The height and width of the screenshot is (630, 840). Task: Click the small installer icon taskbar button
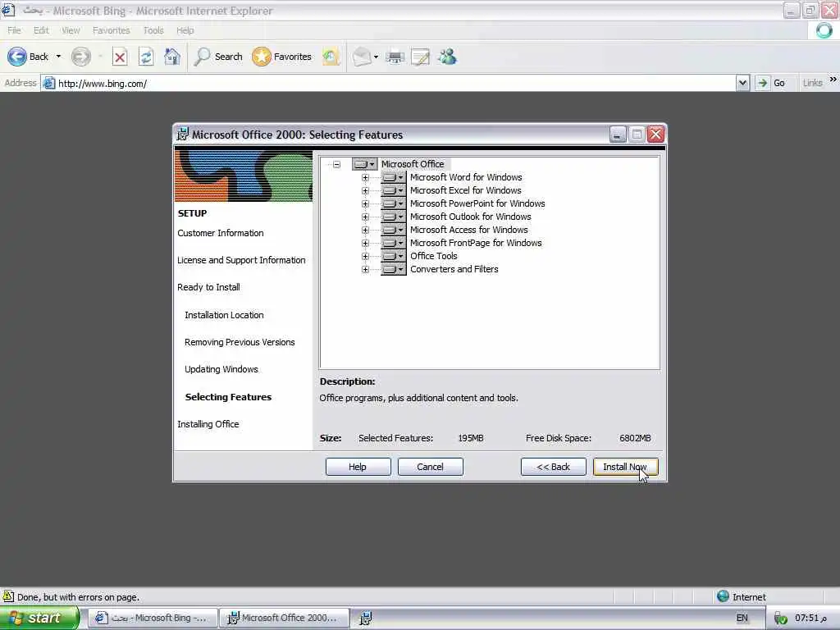(x=365, y=619)
